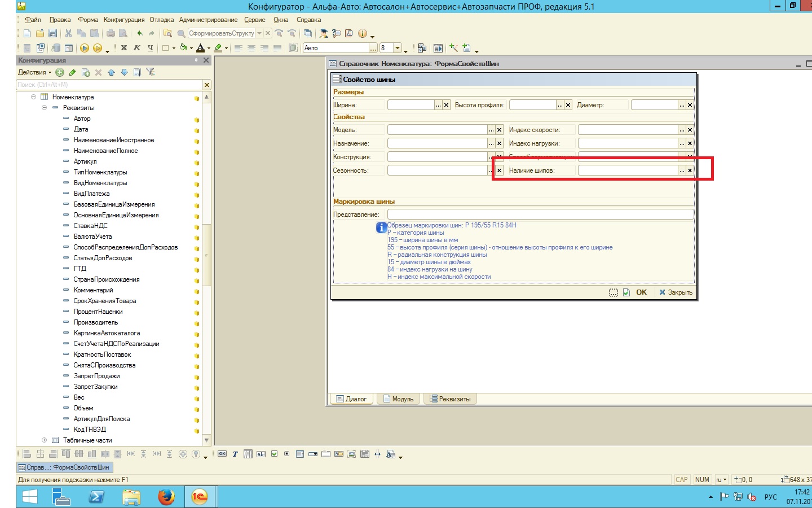Open Firefox from the taskbar
Image resolution: width=812 pixels, height=508 pixels.
(x=166, y=497)
